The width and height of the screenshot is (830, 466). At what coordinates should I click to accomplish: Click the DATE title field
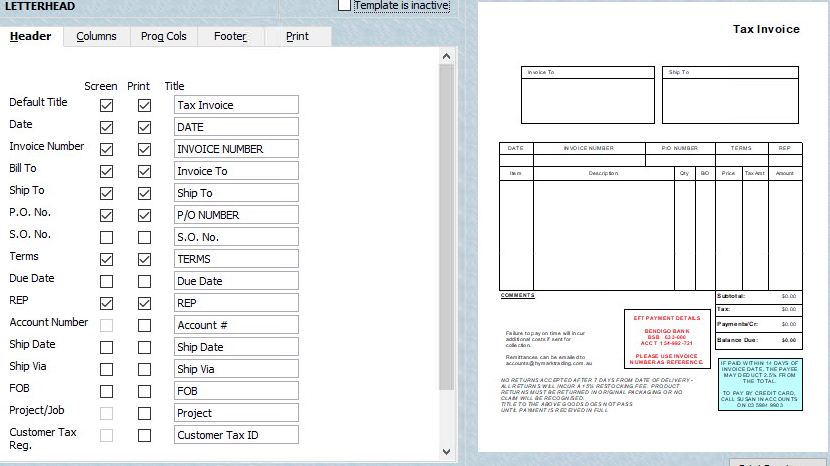[x=236, y=127]
